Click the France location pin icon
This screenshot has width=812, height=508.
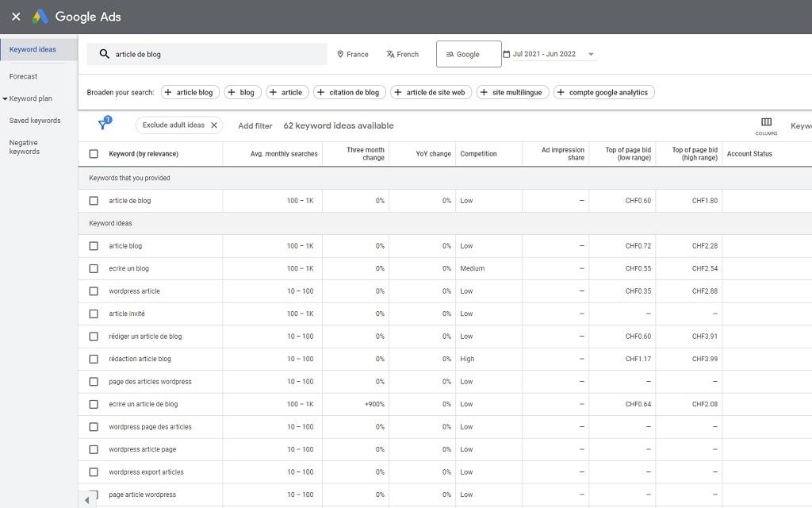click(x=340, y=54)
